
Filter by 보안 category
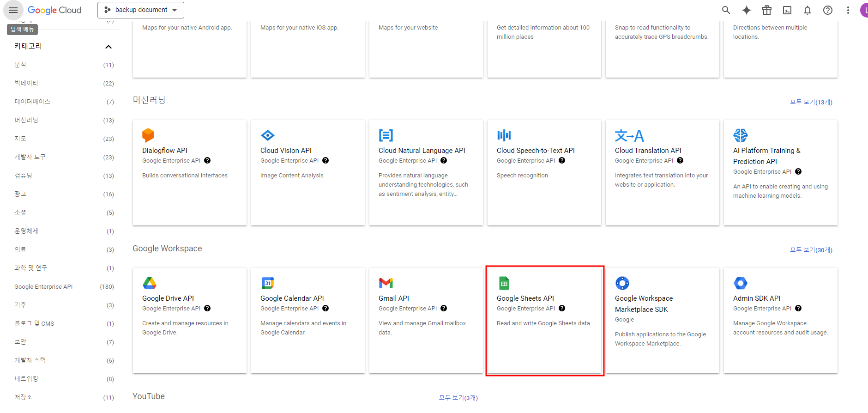pyautogui.click(x=64, y=342)
